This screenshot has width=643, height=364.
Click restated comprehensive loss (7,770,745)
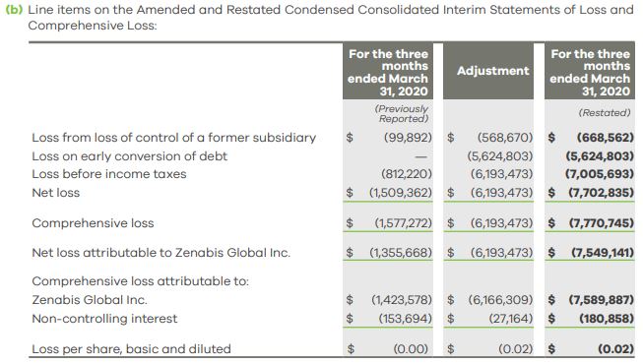[602, 223]
